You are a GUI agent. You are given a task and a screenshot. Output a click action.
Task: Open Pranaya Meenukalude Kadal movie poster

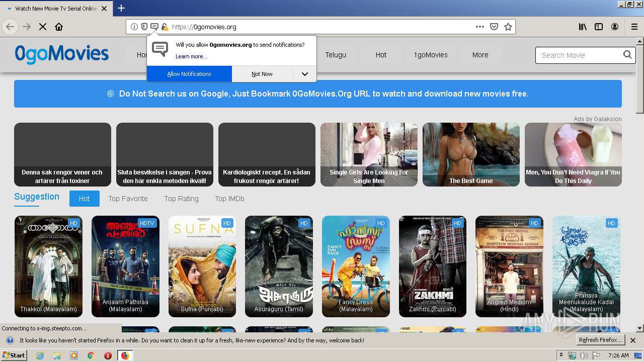tap(586, 266)
